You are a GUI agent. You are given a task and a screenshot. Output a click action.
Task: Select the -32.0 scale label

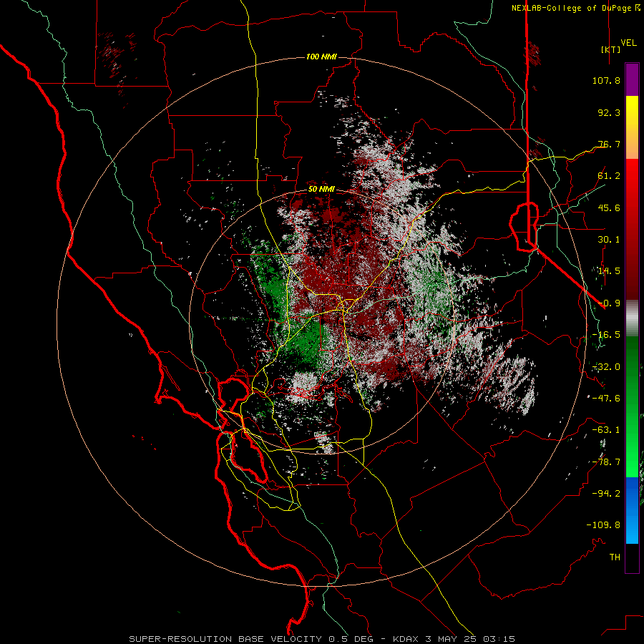606,367
